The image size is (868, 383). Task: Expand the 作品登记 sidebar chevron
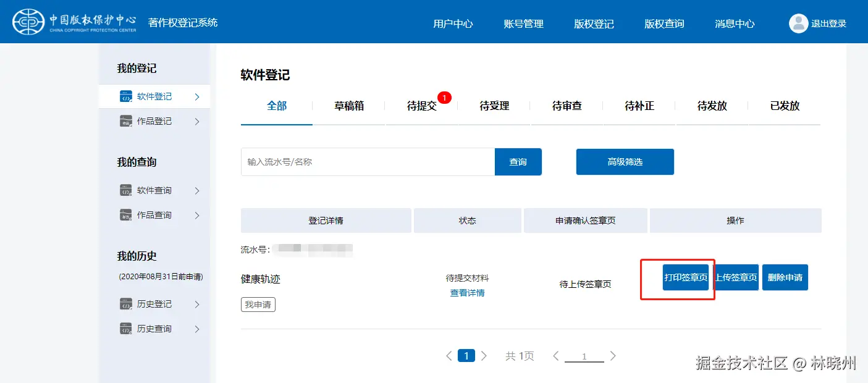coord(197,122)
